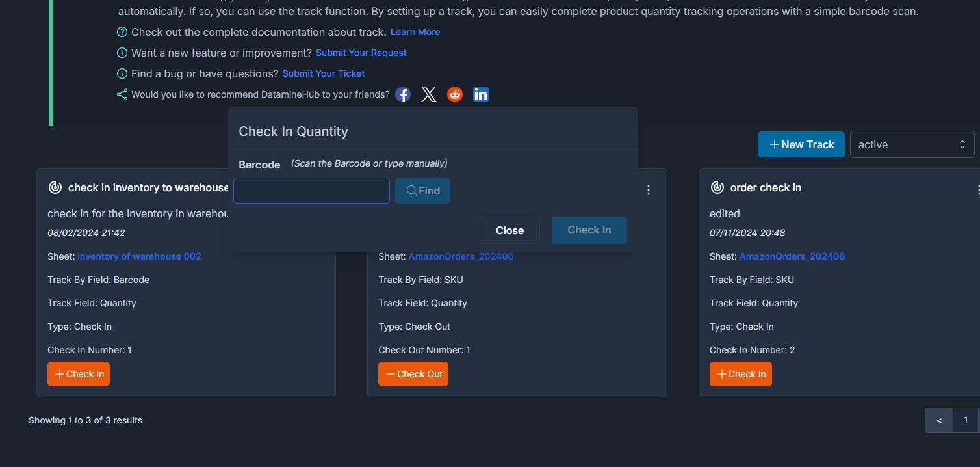Open the active status filter dropdown
Image resolution: width=980 pixels, height=467 pixels.
click(912, 144)
